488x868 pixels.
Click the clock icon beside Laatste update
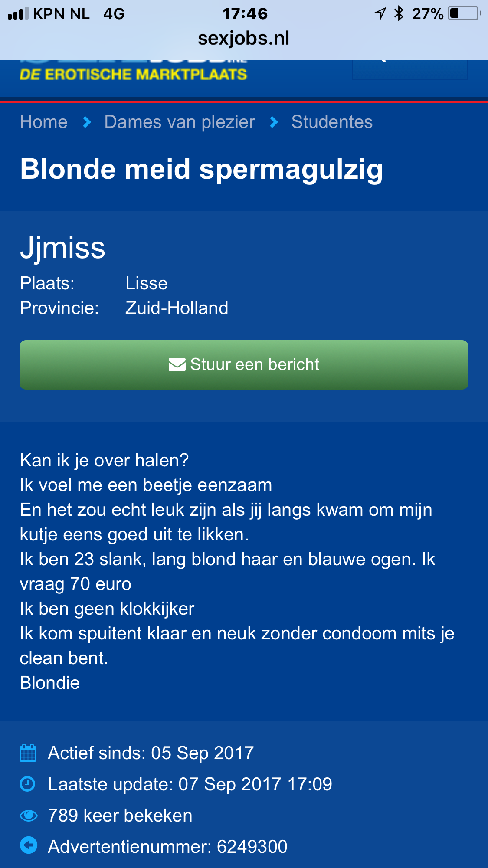(28, 784)
